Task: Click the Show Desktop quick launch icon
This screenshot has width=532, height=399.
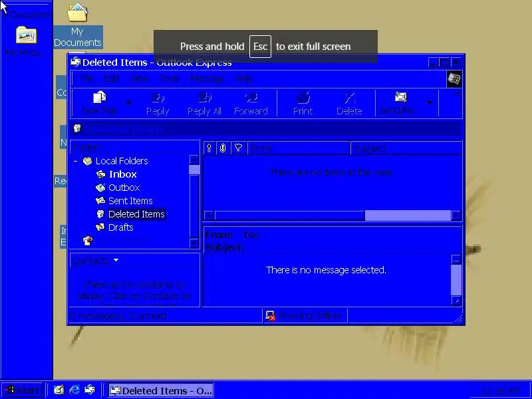Action: pyautogui.click(x=59, y=390)
